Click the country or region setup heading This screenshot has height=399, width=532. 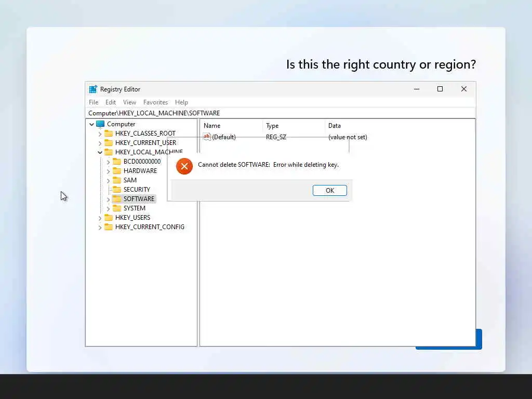(x=381, y=64)
